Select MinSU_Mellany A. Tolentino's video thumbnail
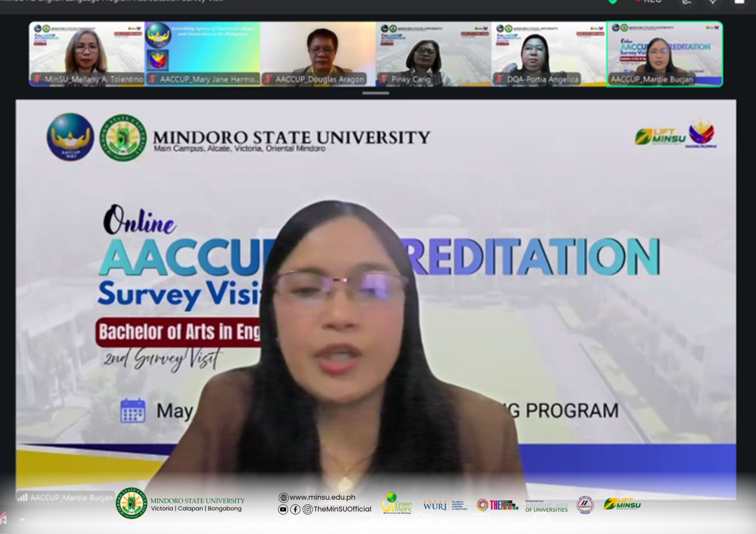 point(87,54)
